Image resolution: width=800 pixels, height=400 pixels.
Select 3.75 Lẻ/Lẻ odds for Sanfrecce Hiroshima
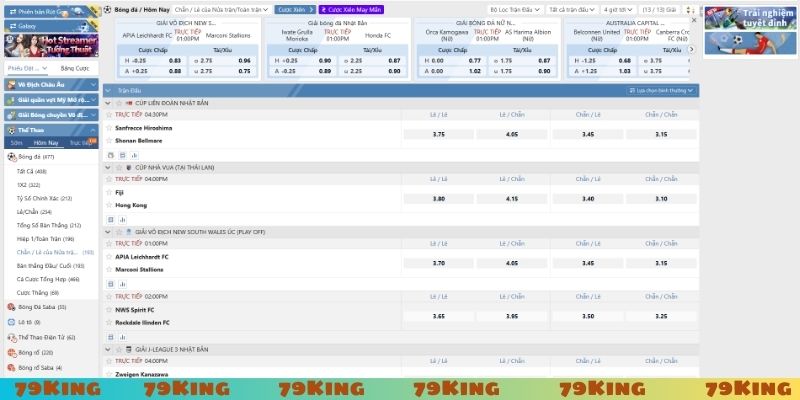point(439,134)
